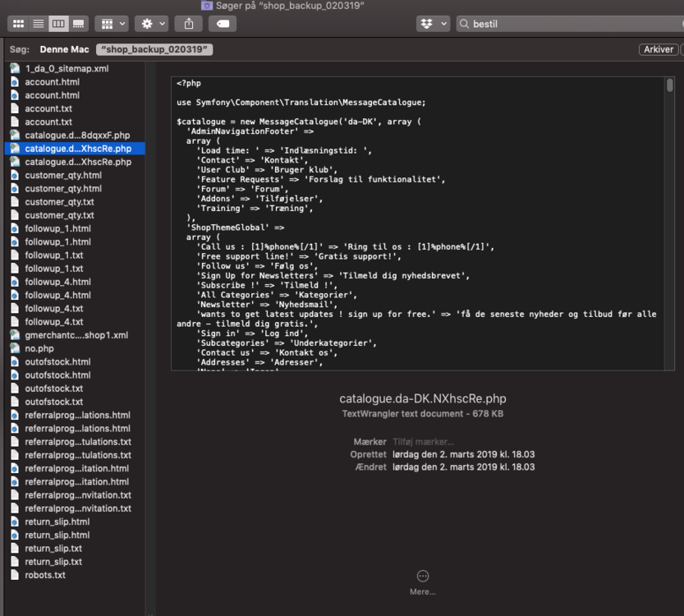The image size is (684, 616).
Task: Open the Dropbox toolbar dropdown
Action: point(433,24)
